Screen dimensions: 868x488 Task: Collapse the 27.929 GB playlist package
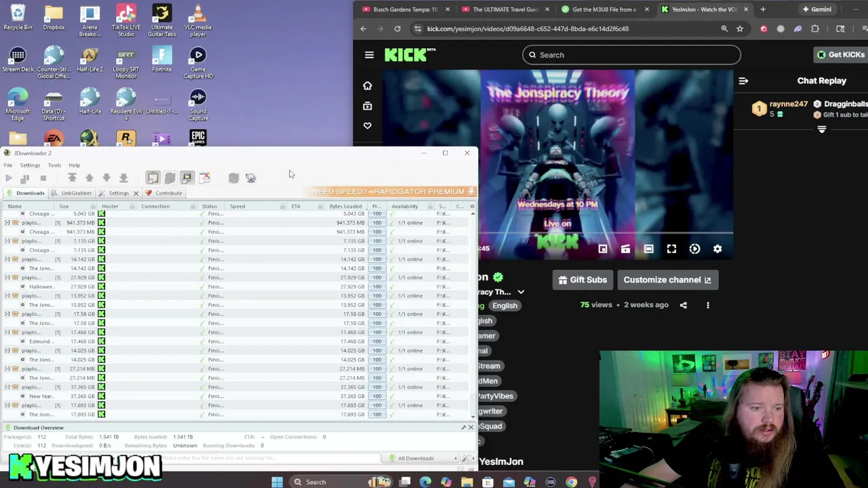(x=7, y=277)
